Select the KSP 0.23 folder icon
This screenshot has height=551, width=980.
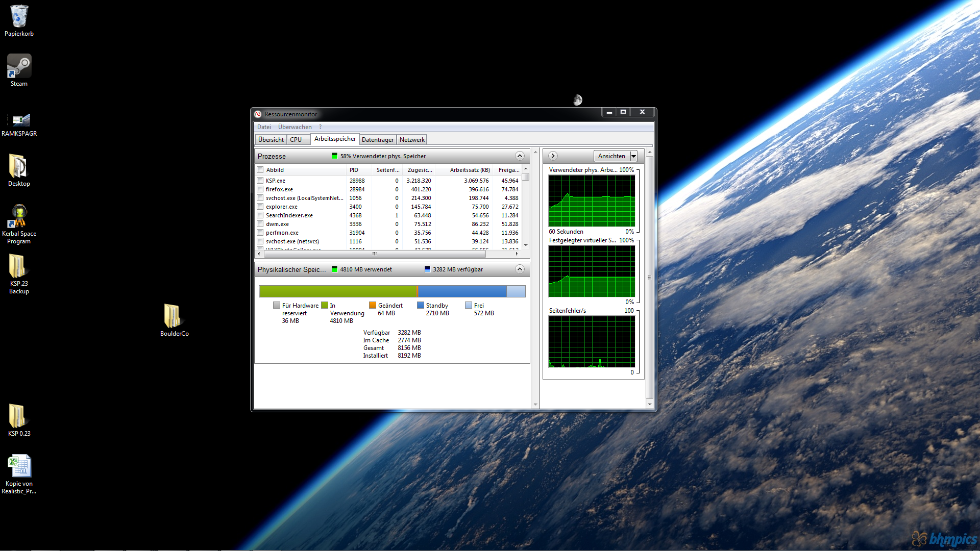coord(18,416)
